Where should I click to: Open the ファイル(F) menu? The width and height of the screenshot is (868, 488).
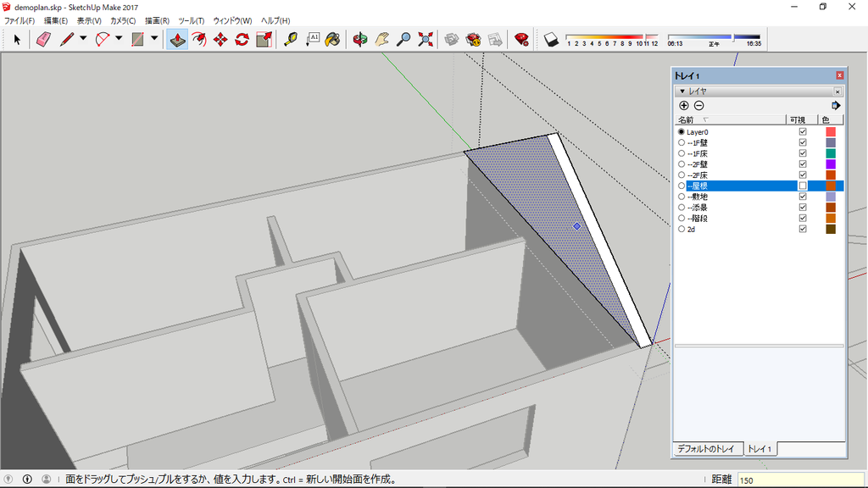point(19,20)
